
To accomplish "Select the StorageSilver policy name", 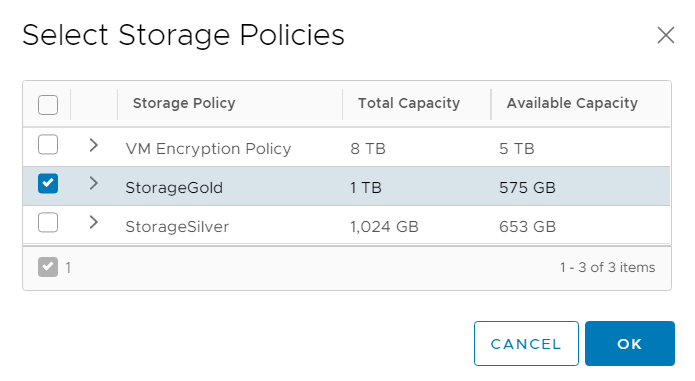I will tap(177, 227).
